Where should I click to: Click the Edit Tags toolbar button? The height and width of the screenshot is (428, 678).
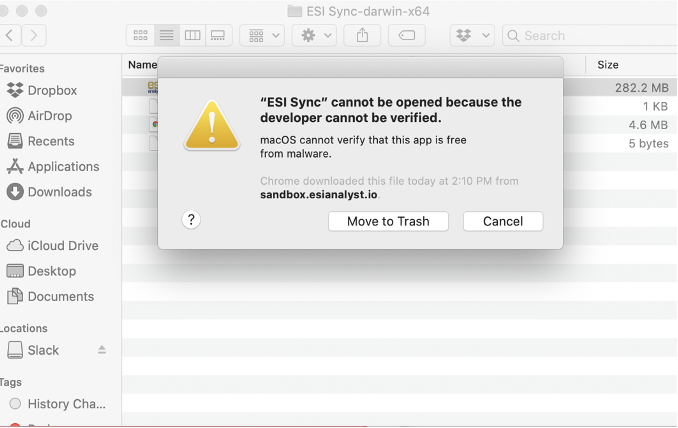click(407, 35)
